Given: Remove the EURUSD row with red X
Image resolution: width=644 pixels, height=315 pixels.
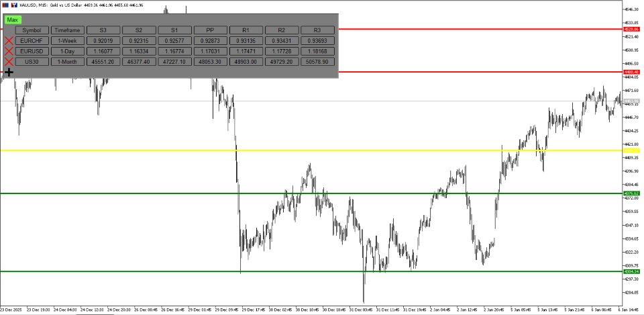Looking at the screenshot, I should click(x=9, y=52).
